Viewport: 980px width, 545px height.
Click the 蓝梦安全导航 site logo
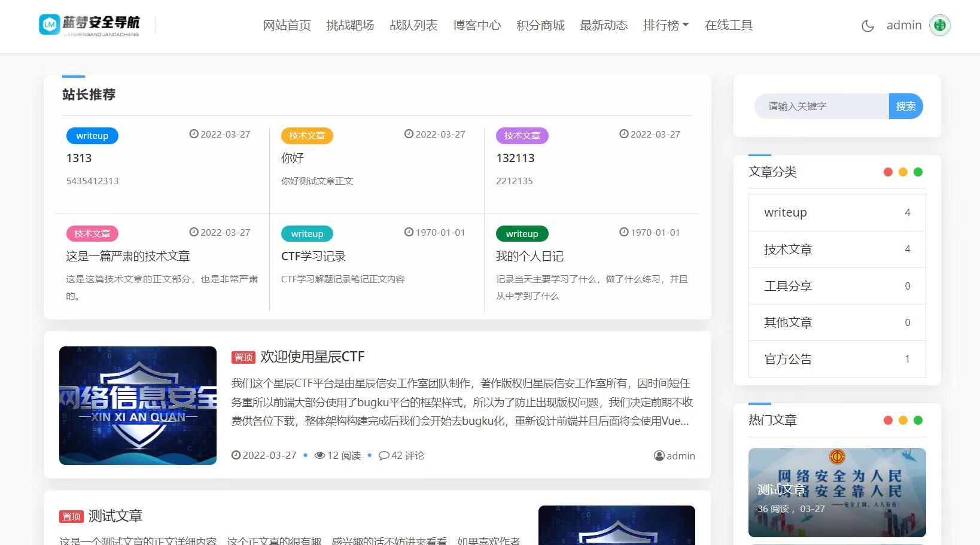(89, 25)
